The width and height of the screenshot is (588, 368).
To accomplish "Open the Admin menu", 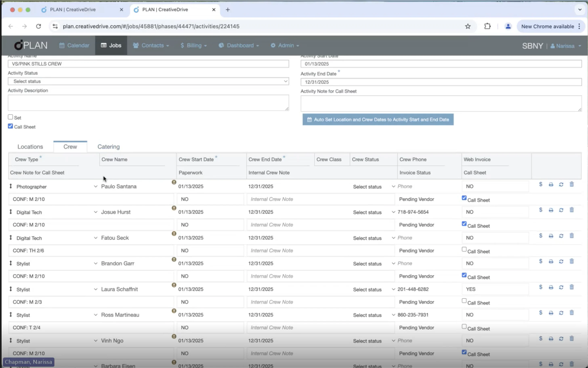I will coord(285,45).
